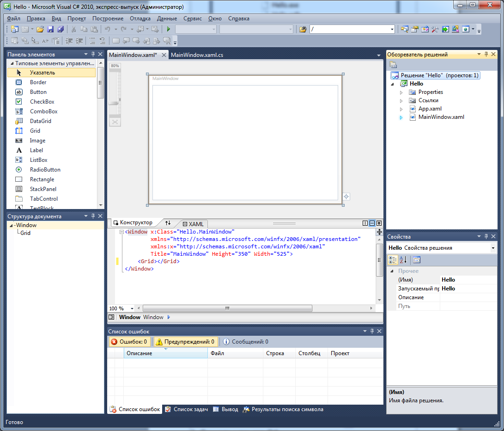Collapse the Window element in XAML editor

click(x=121, y=232)
